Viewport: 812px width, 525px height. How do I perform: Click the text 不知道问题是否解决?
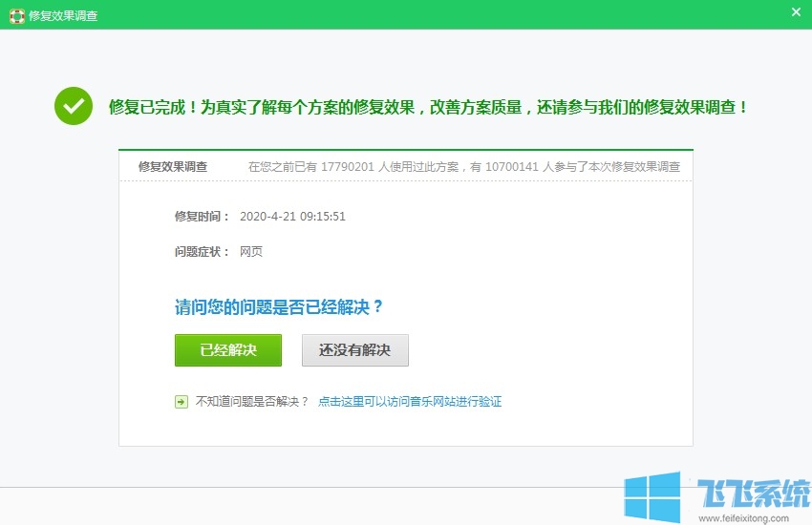tap(252, 402)
